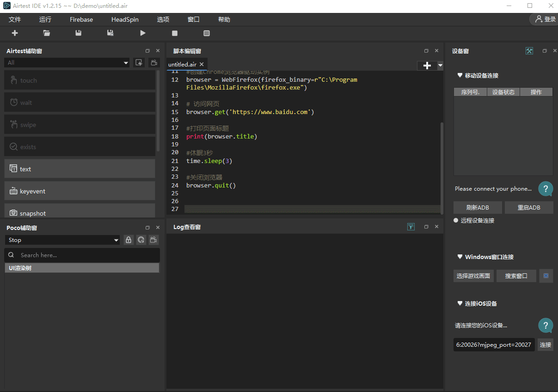Open script using the folder icon
This screenshot has height=392, width=558.
click(x=47, y=33)
